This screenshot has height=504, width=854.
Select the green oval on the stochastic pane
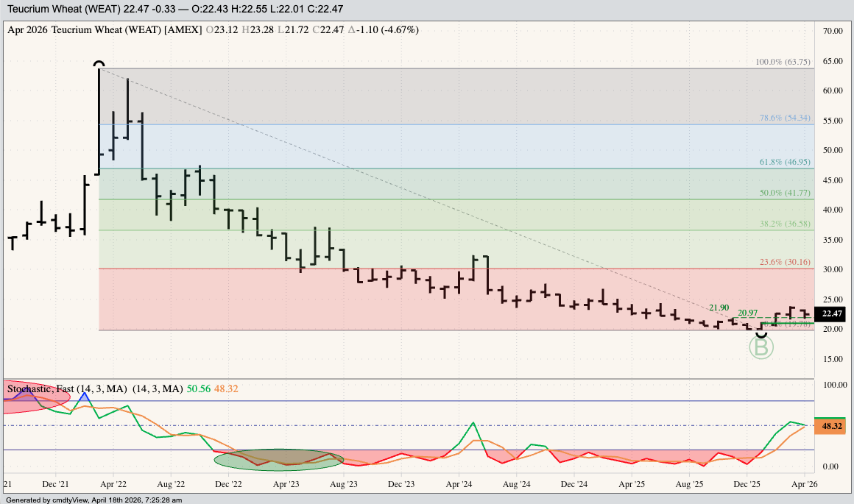point(279,459)
